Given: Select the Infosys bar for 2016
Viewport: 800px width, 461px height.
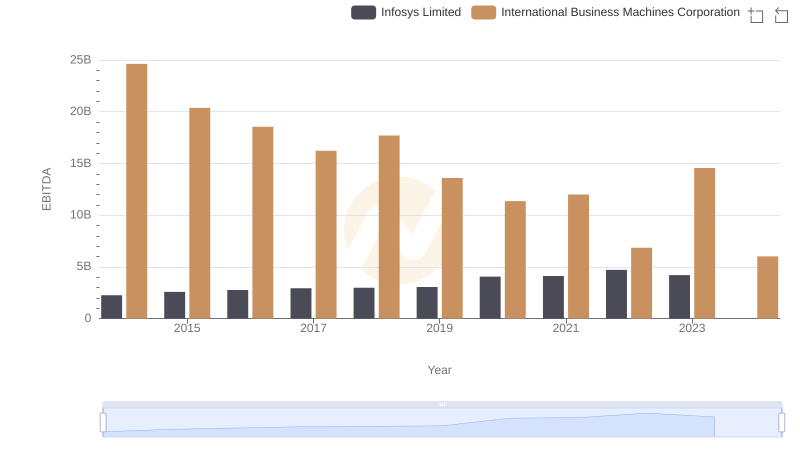Looking at the screenshot, I should 238,304.
